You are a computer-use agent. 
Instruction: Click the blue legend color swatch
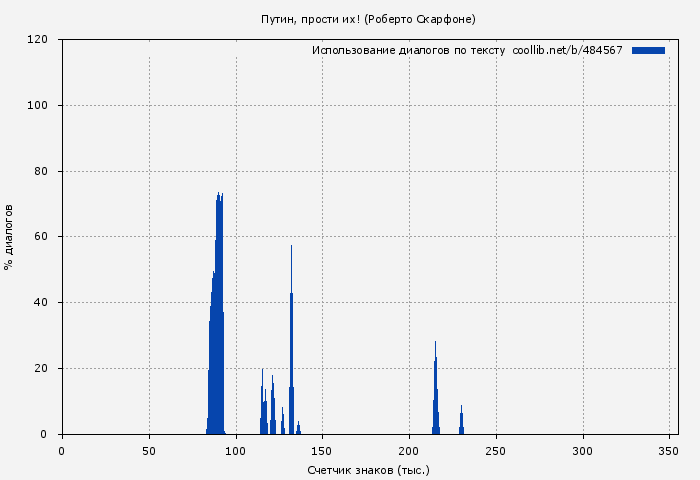(x=648, y=50)
